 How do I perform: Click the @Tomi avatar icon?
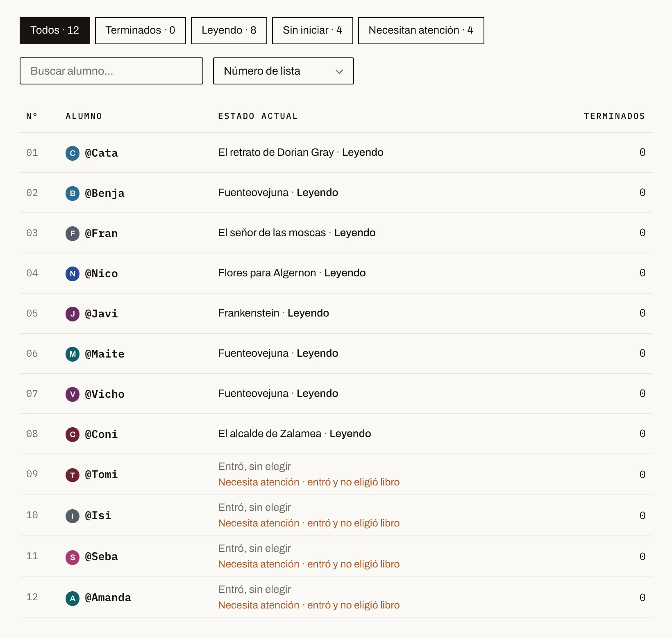73,475
